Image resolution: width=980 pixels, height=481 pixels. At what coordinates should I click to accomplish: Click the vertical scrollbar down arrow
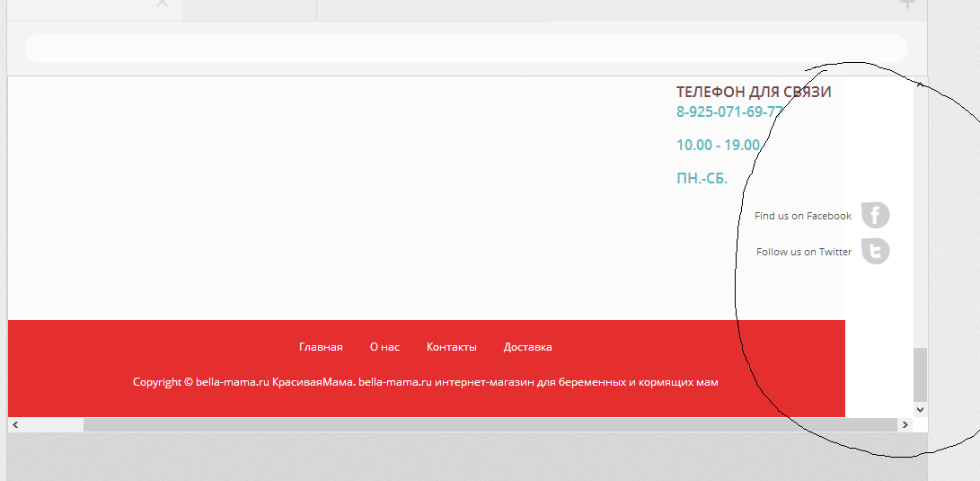pos(920,409)
